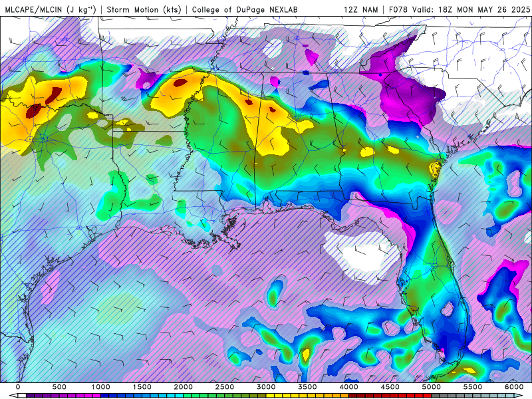Click the 2500 label on the color scale
The image size is (532, 399).
(x=225, y=387)
